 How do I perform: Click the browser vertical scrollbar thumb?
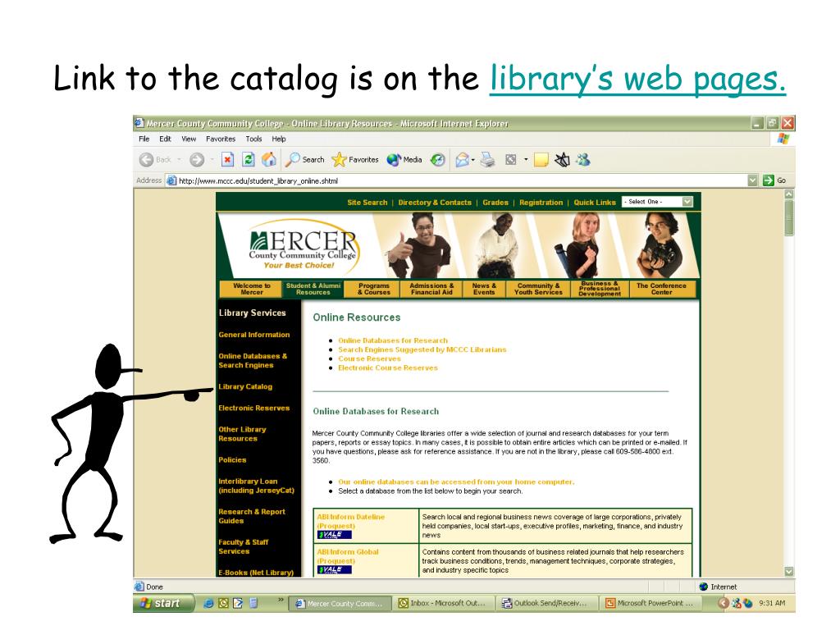788,217
